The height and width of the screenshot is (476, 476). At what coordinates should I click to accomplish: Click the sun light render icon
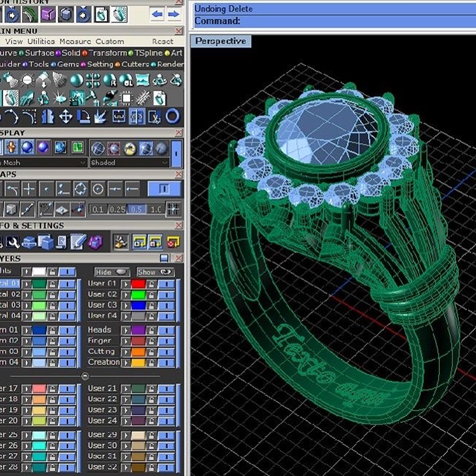[x=27, y=80]
